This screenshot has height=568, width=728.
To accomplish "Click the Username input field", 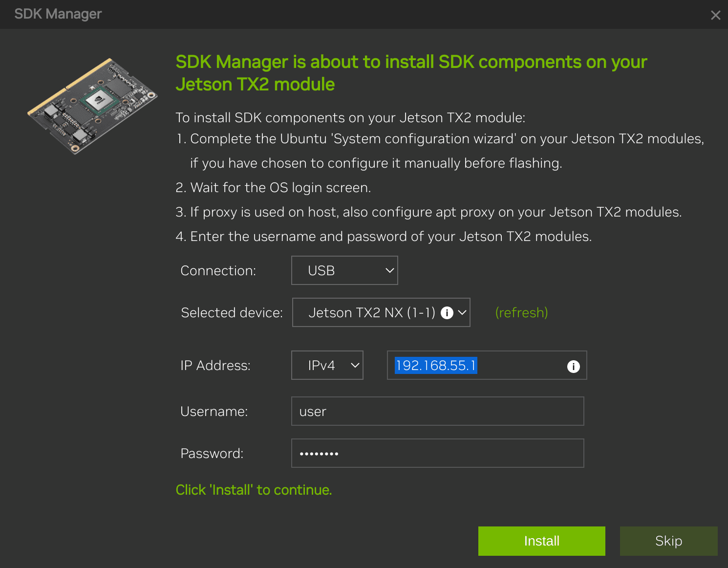I will 437,411.
